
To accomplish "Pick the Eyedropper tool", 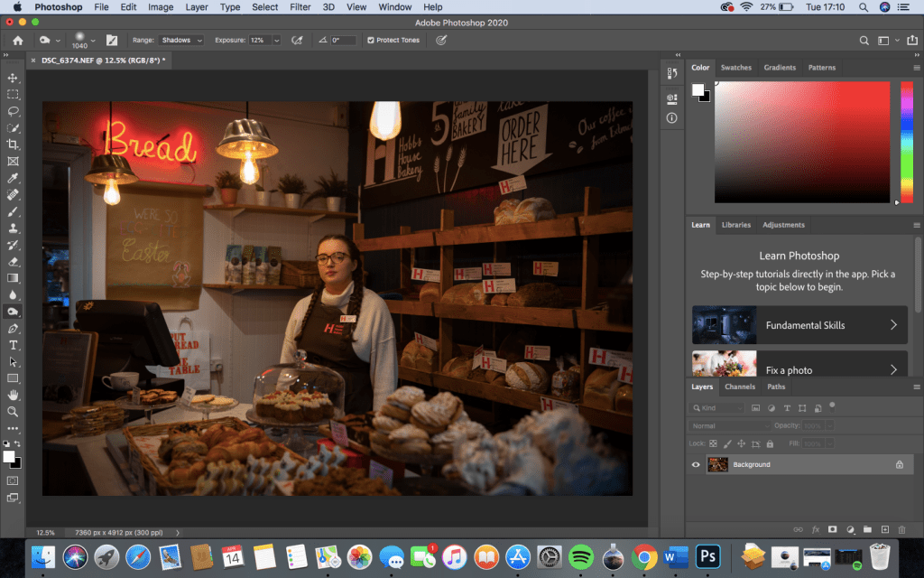I will point(13,178).
